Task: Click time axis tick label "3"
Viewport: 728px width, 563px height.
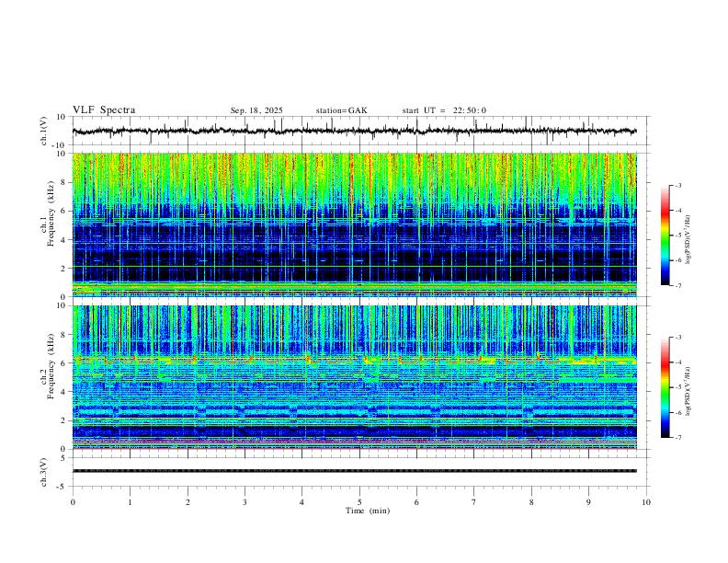Action: pos(245,502)
